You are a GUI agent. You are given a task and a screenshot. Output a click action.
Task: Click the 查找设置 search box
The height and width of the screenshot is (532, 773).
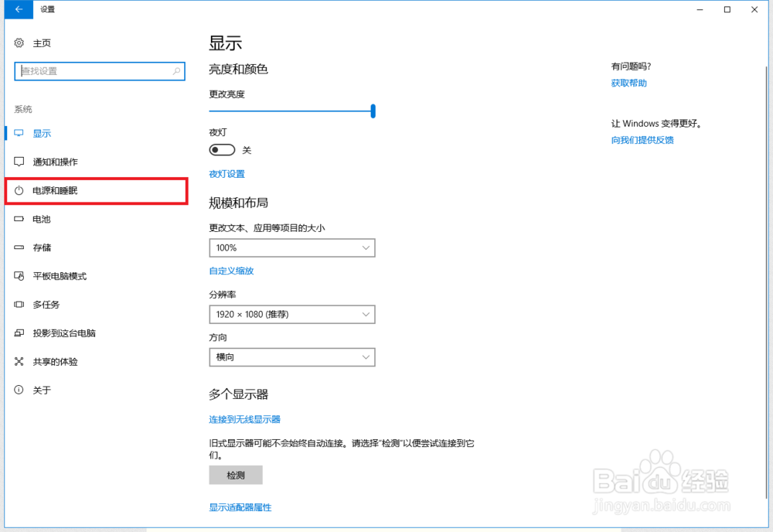point(99,70)
